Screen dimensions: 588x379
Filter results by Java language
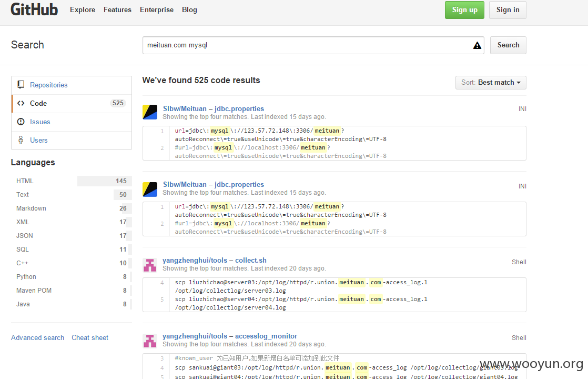(72, 304)
